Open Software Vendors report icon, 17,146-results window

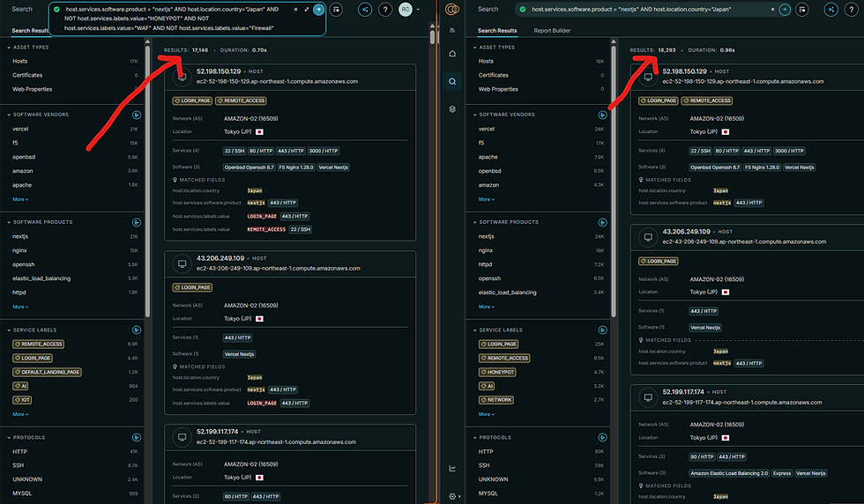(137, 115)
